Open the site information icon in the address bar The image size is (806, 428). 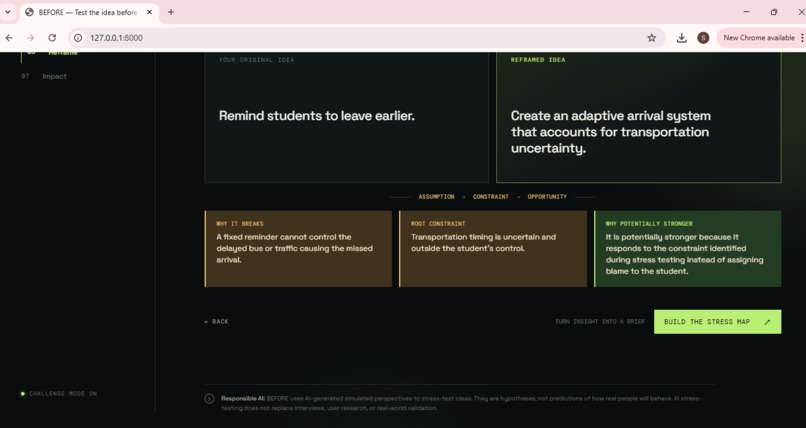(78, 38)
